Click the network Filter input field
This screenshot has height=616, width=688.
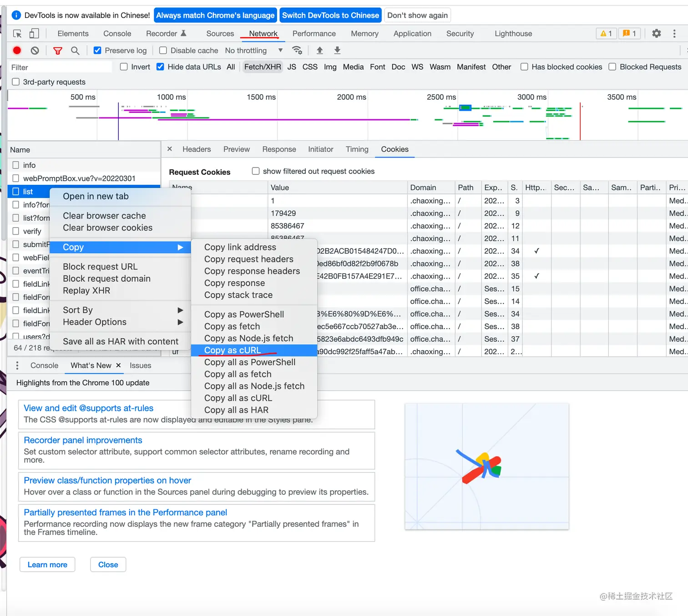pos(60,67)
